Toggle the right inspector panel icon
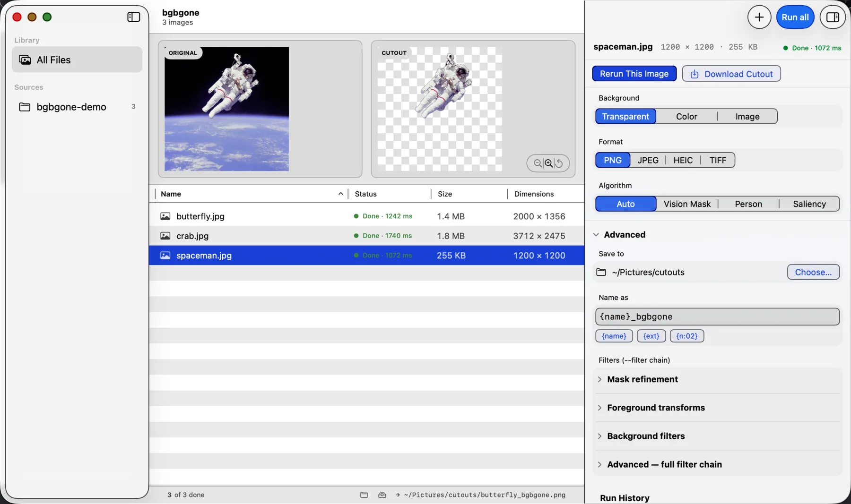The height and width of the screenshot is (504, 851). coord(833,17)
